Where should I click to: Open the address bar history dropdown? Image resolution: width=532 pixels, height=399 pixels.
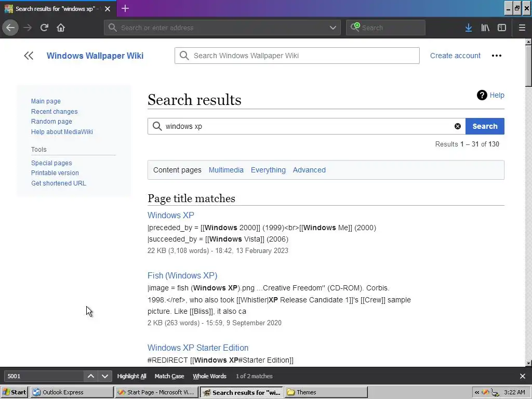(x=333, y=28)
